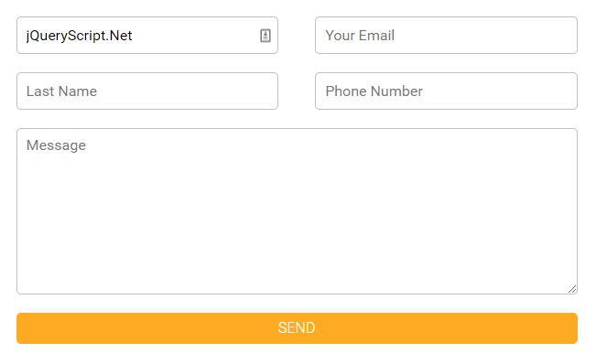Click the white SEND label on orange bar
The height and width of the screenshot is (364, 596).
[297, 328]
